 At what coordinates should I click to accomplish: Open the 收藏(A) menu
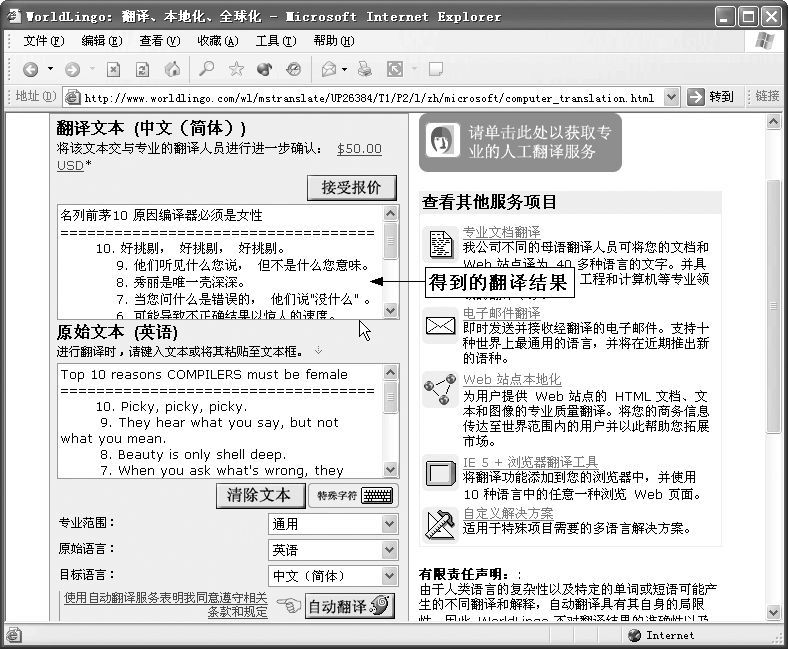click(x=217, y=41)
